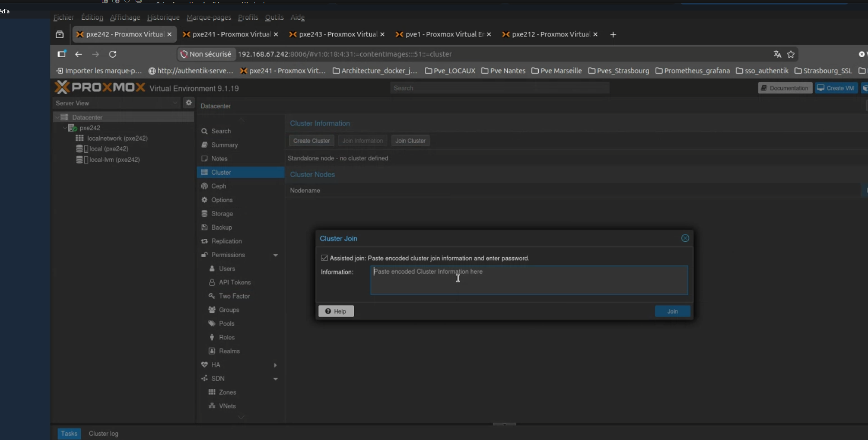The width and height of the screenshot is (868, 440).
Task: Switch to the pve1 browser tab
Action: (444, 34)
